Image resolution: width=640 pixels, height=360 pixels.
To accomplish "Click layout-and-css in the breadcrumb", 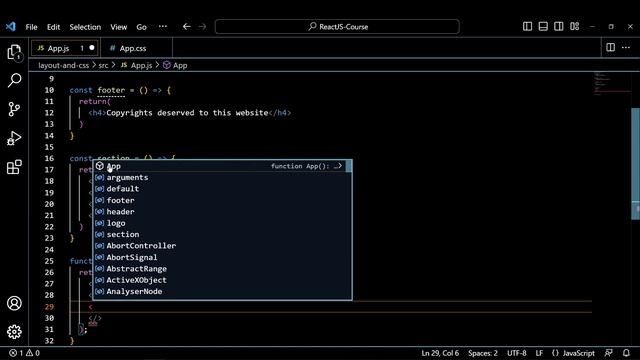I will 63,65.
